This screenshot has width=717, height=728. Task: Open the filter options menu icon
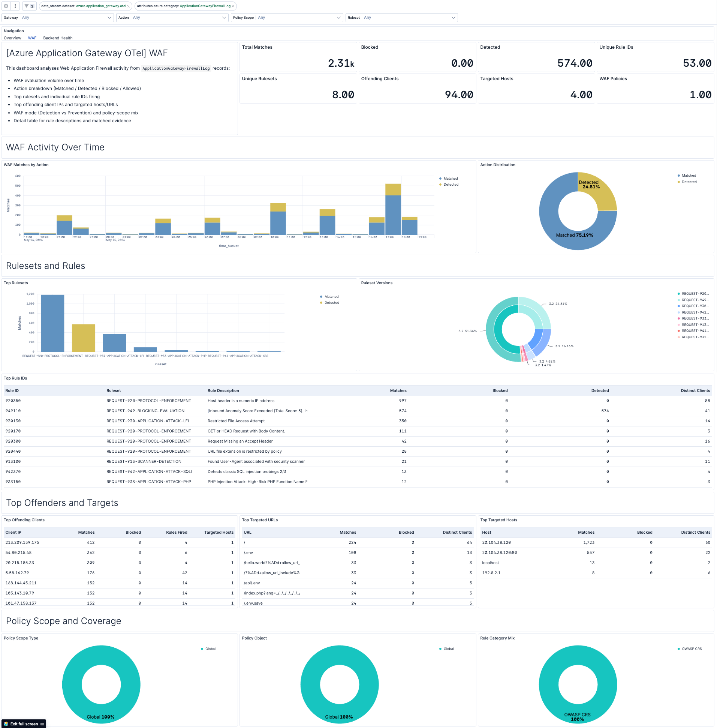pos(15,6)
